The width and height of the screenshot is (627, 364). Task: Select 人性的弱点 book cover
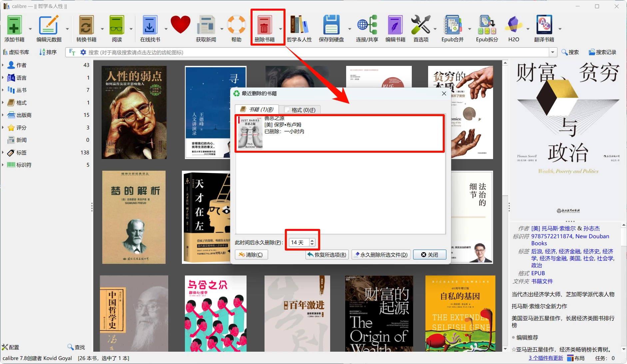coord(134,112)
